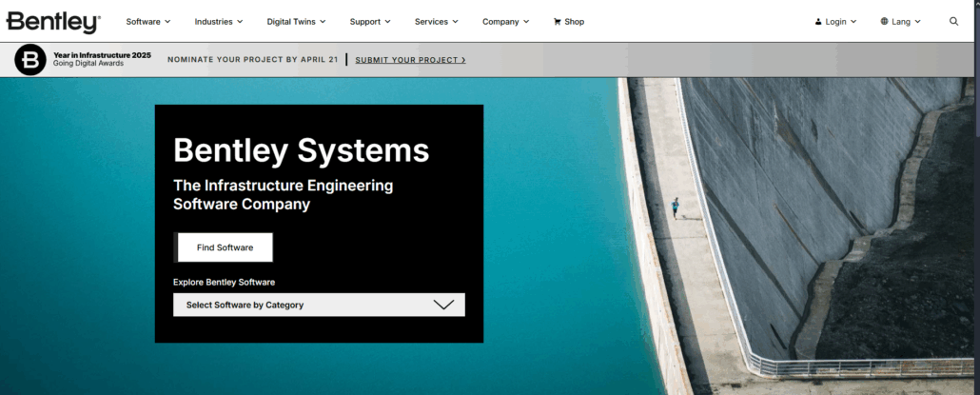980x395 pixels.
Task: Expand the Support chevron arrow
Action: coord(387,21)
